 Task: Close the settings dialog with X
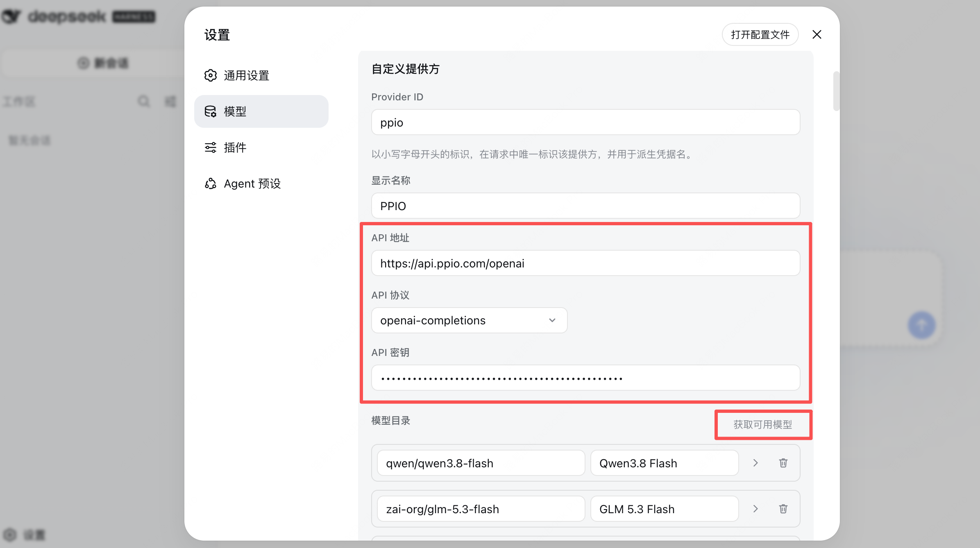[x=817, y=35]
